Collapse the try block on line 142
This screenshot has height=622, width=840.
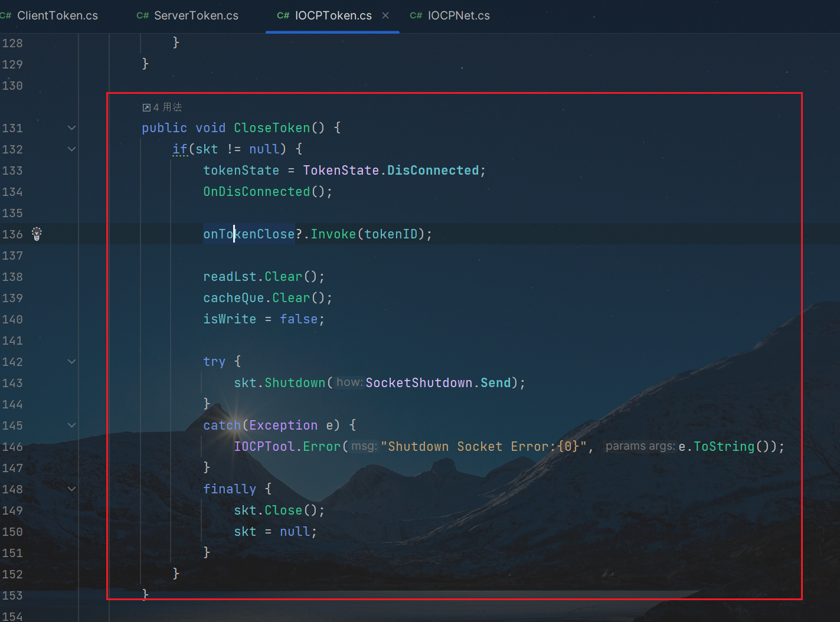point(71,362)
